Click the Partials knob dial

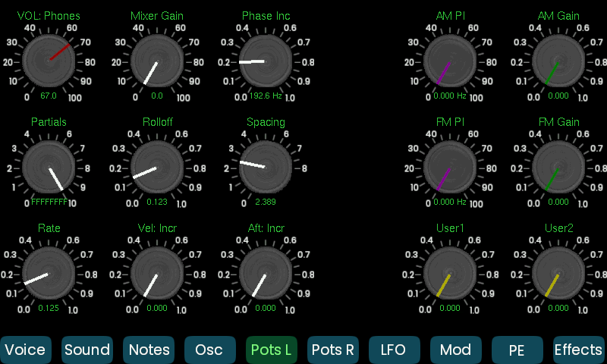coord(49,167)
